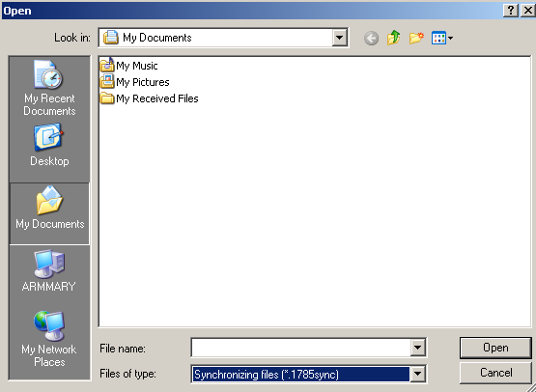Click the My Music folder name
The height and width of the screenshot is (392, 536).
point(137,66)
